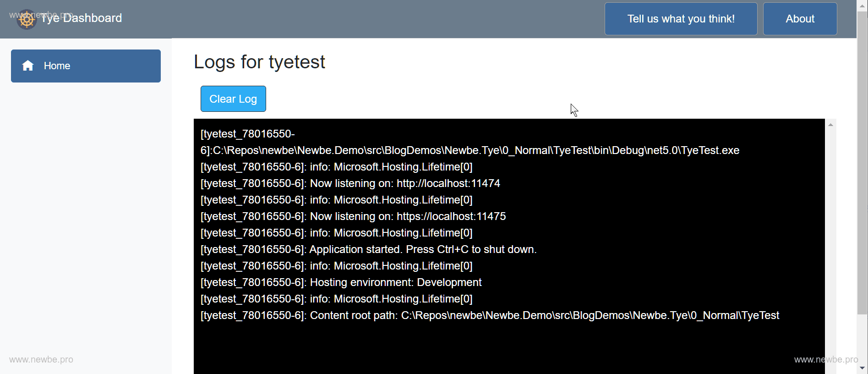Screen dimensions: 868x374
Task: Click the 'Hosting environment: Development' log line
Action: [x=341, y=282]
